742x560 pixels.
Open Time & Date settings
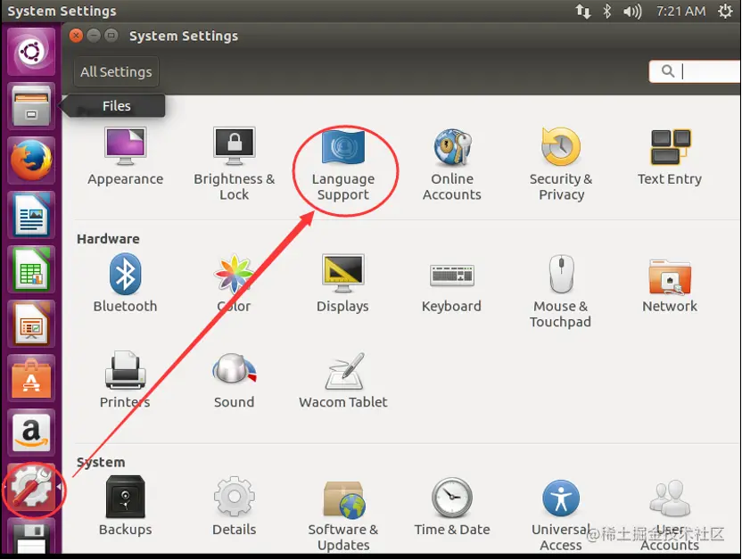[452, 506]
